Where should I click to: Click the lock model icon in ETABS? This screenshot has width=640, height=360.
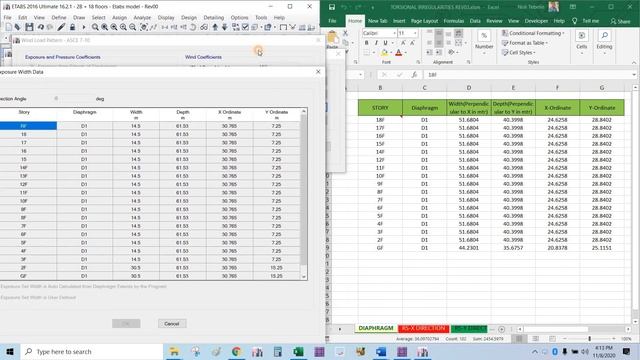[72, 27]
